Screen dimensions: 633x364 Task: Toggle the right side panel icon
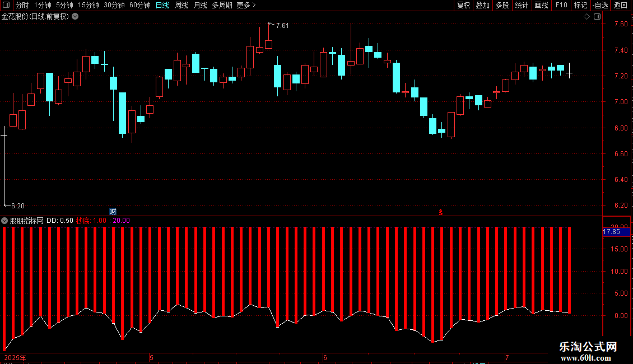coord(597,17)
